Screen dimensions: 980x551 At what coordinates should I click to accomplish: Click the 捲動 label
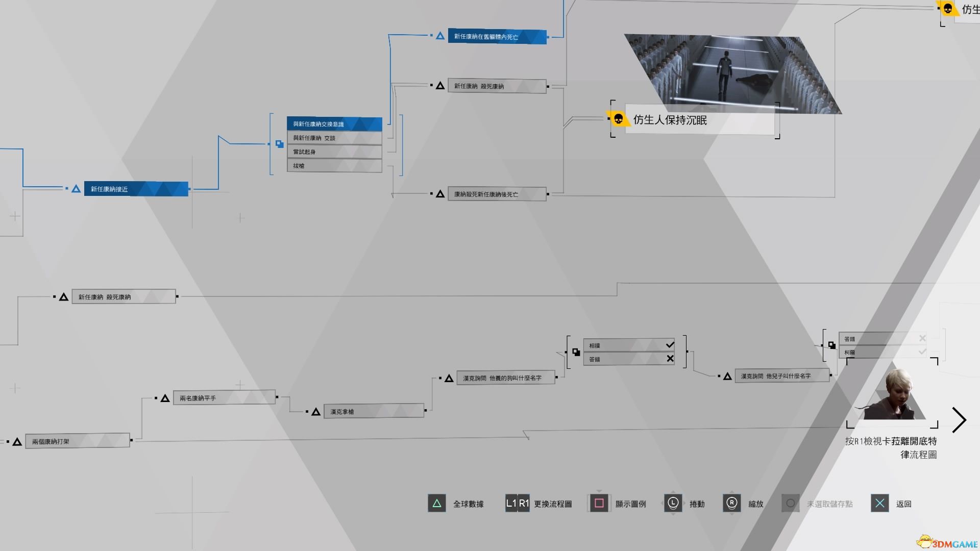click(x=697, y=504)
